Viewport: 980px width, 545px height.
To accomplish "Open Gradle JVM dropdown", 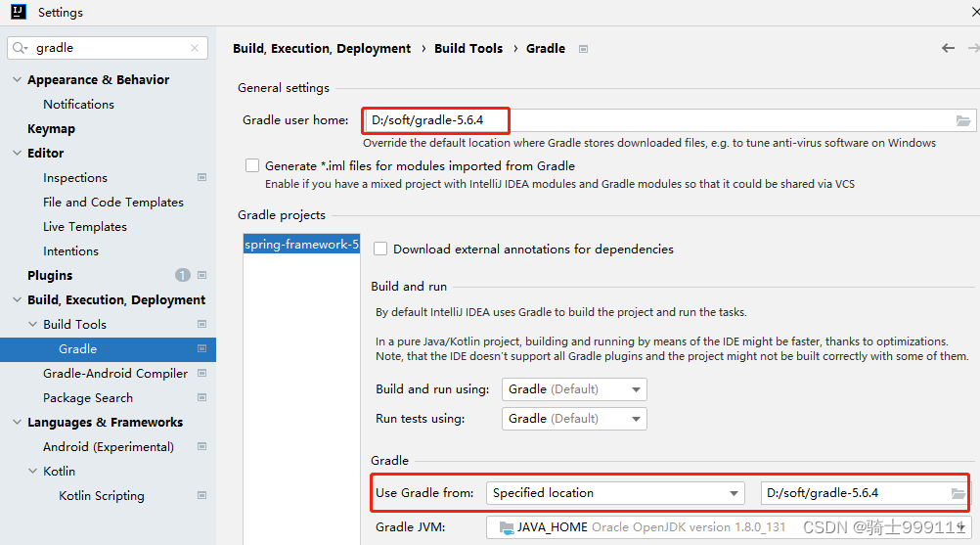I will click(729, 527).
